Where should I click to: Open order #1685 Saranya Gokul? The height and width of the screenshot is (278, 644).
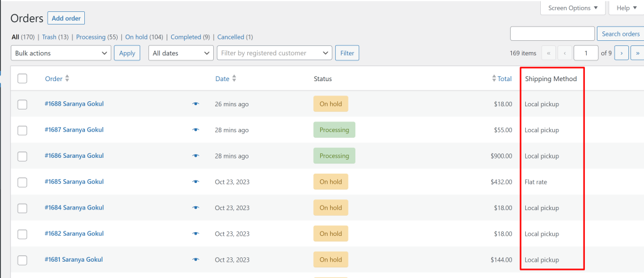[74, 182]
